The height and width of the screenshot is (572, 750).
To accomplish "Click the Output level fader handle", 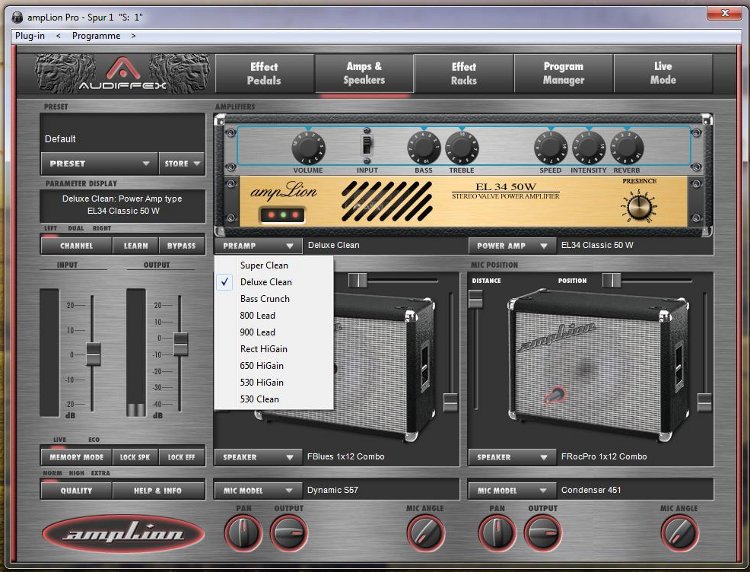I will click(180, 344).
